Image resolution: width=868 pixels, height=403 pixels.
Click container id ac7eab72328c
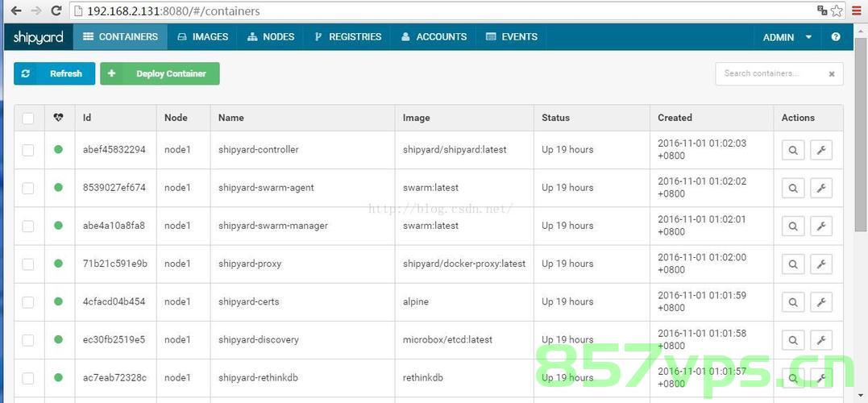114,377
